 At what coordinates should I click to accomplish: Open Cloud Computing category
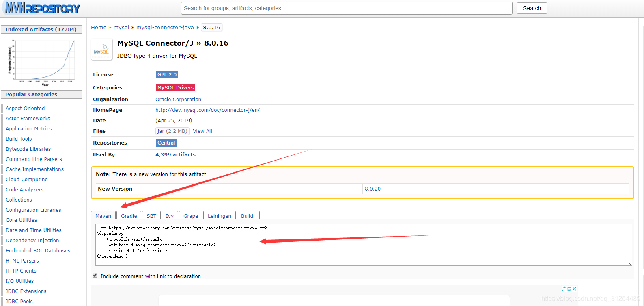27,180
